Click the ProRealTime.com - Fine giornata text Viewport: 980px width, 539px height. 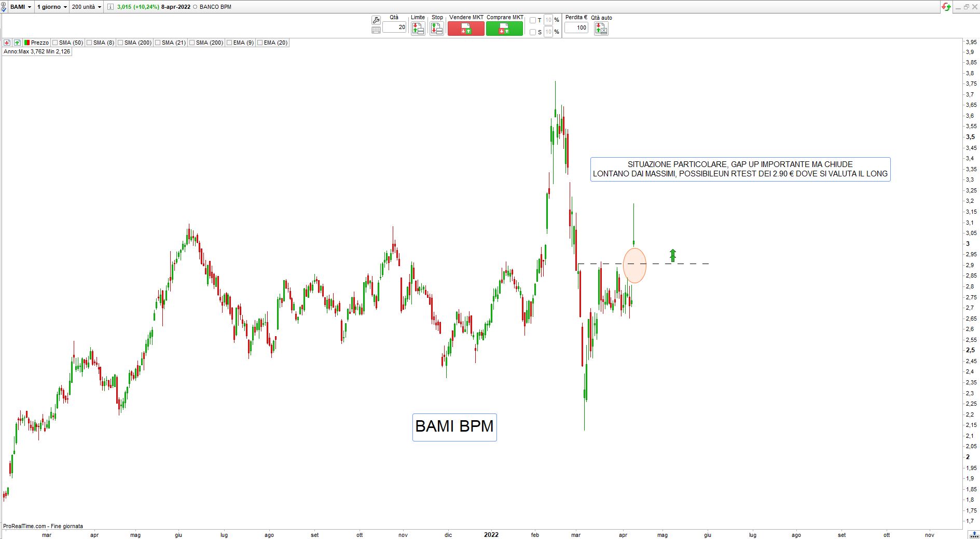coord(43,526)
